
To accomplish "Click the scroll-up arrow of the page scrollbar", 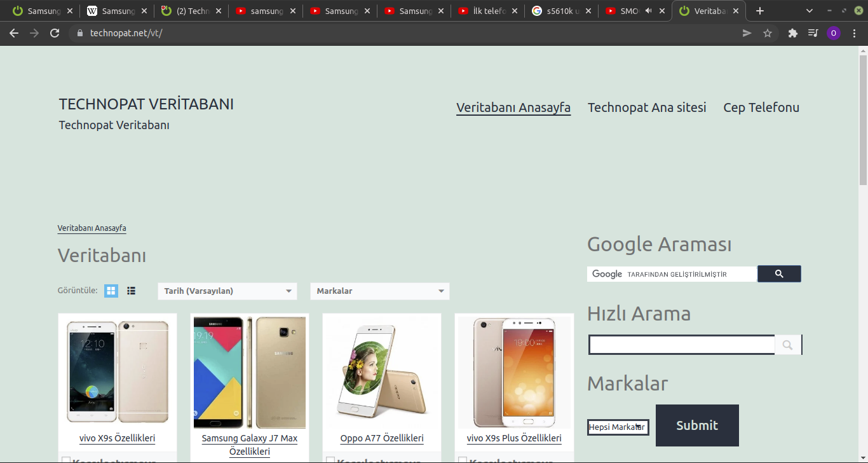I will pyautogui.click(x=863, y=51).
